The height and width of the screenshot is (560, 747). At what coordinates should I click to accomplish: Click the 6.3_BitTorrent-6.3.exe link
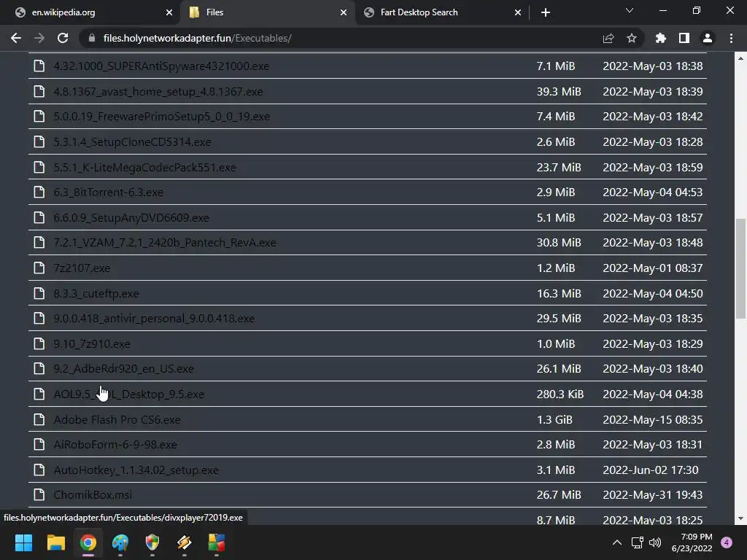pos(108,192)
